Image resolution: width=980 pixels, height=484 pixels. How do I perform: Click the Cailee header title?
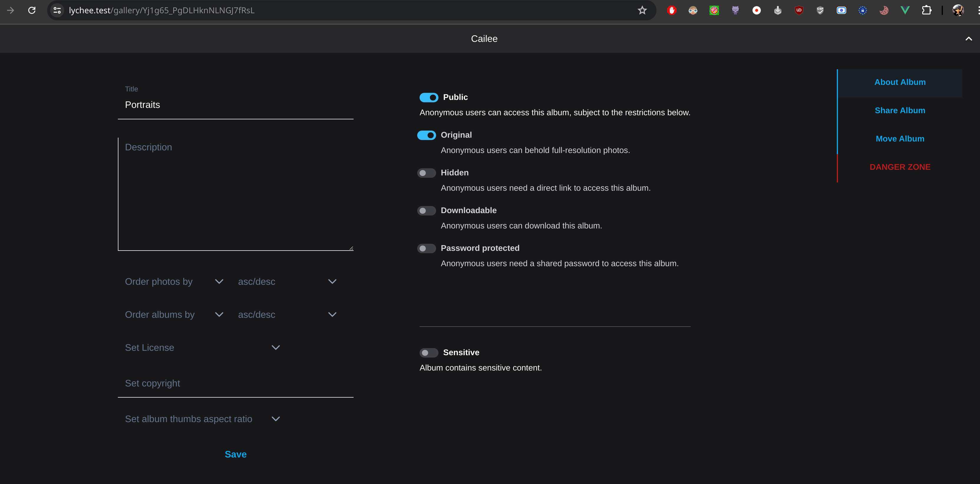484,39
